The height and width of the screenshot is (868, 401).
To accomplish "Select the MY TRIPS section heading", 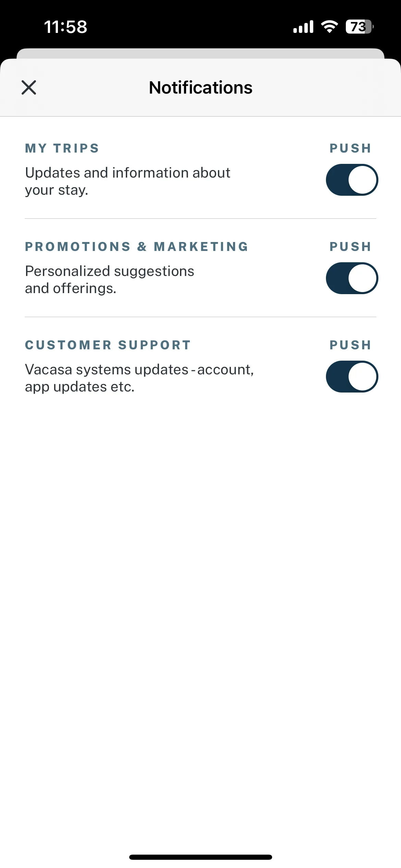I will 62,148.
